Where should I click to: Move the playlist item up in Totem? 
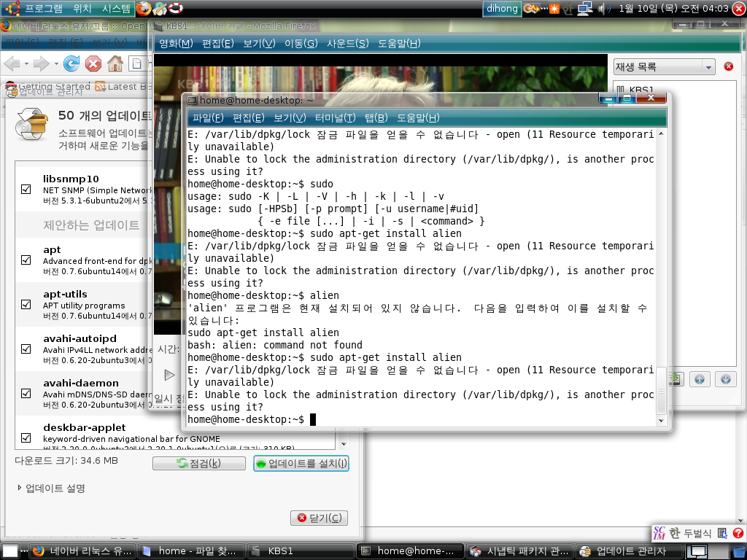click(700, 379)
